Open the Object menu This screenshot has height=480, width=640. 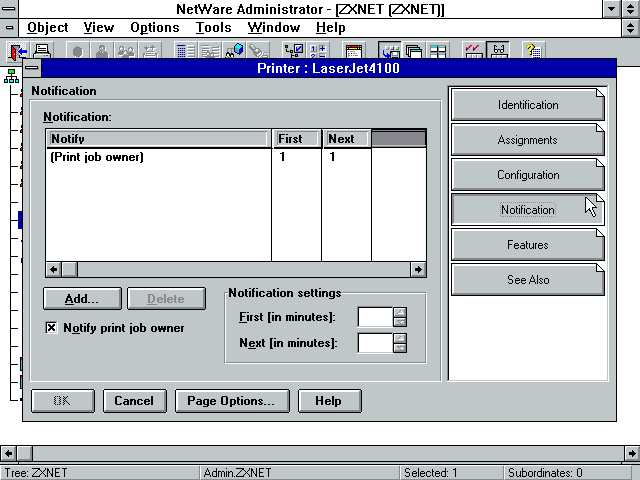click(x=47, y=28)
